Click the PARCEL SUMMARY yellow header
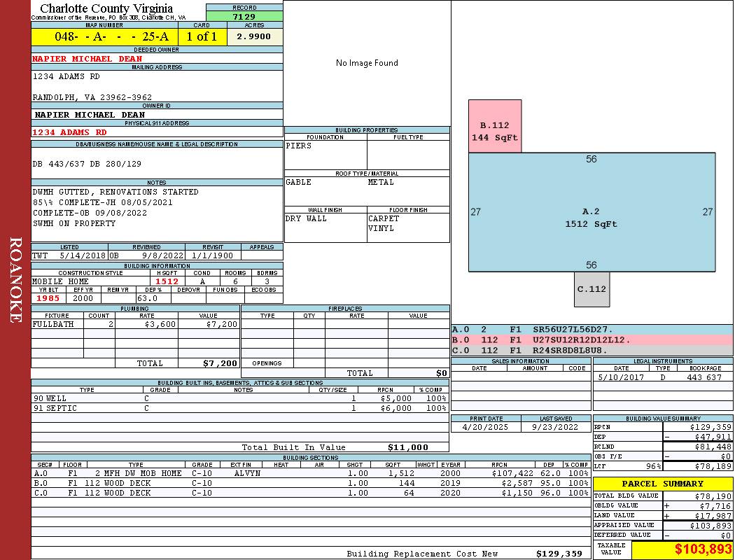The height and width of the screenshot is (560, 735). (x=662, y=484)
